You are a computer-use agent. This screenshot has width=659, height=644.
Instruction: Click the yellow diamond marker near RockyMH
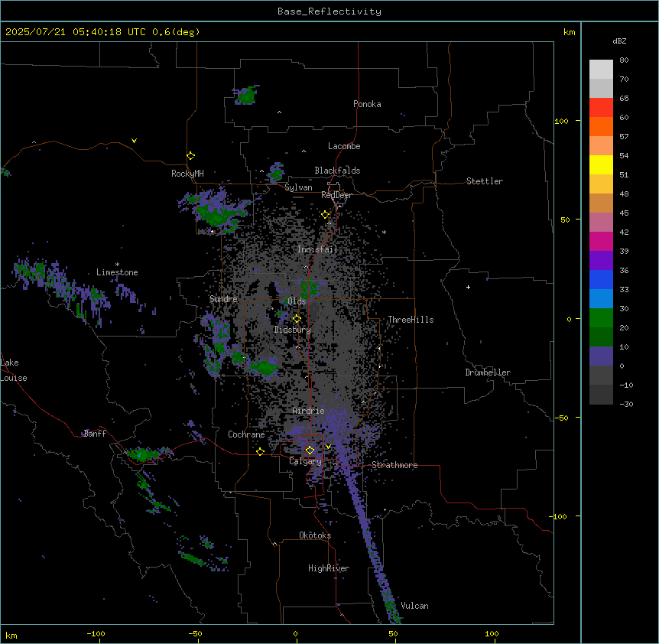tap(190, 156)
